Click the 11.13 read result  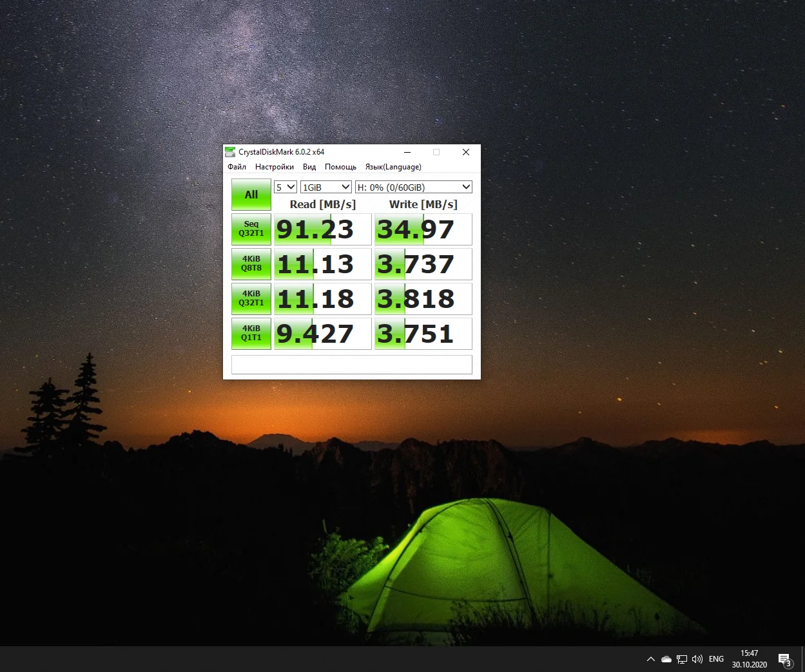(323, 264)
